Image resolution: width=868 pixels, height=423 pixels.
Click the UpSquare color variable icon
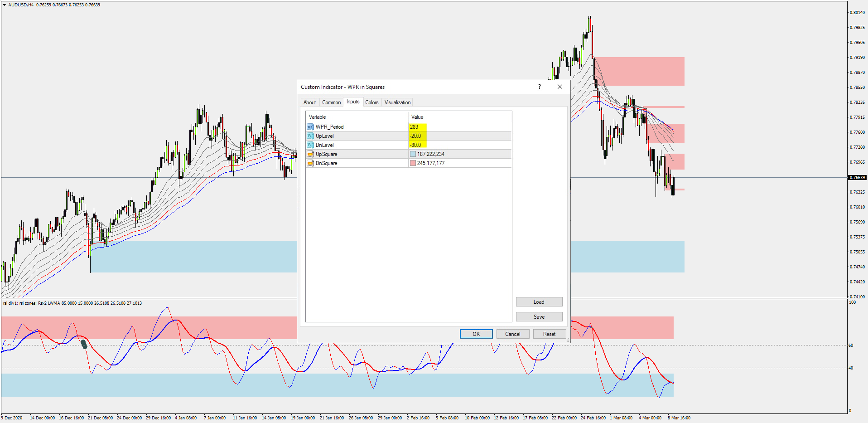tap(310, 154)
